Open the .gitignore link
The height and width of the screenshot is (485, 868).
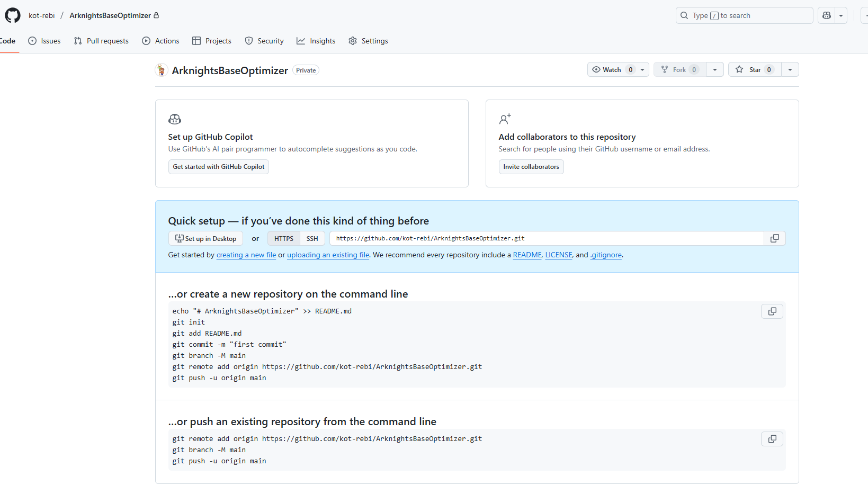pos(606,255)
